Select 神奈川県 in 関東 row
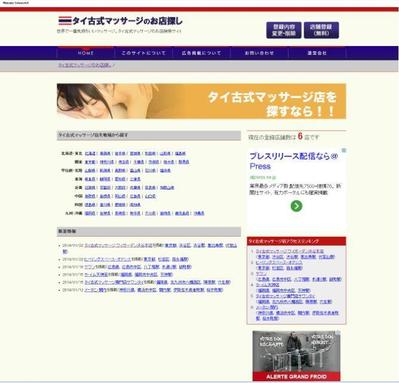 click(x=107, y=162)
